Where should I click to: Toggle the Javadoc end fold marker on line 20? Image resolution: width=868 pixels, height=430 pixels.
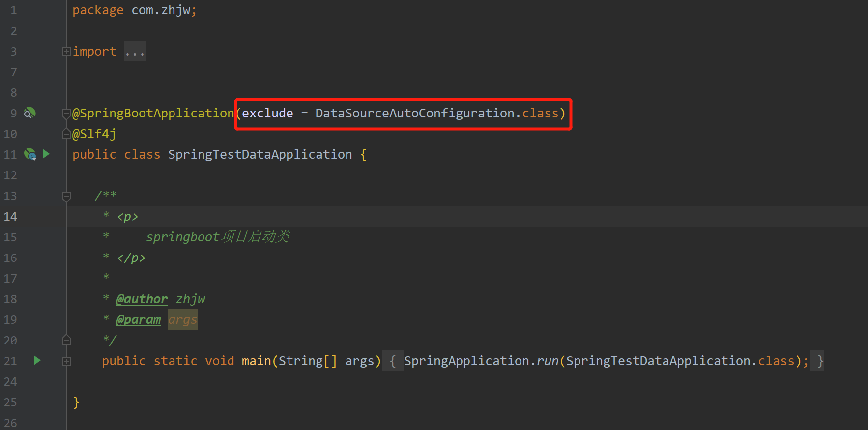(x=66, y=340)
